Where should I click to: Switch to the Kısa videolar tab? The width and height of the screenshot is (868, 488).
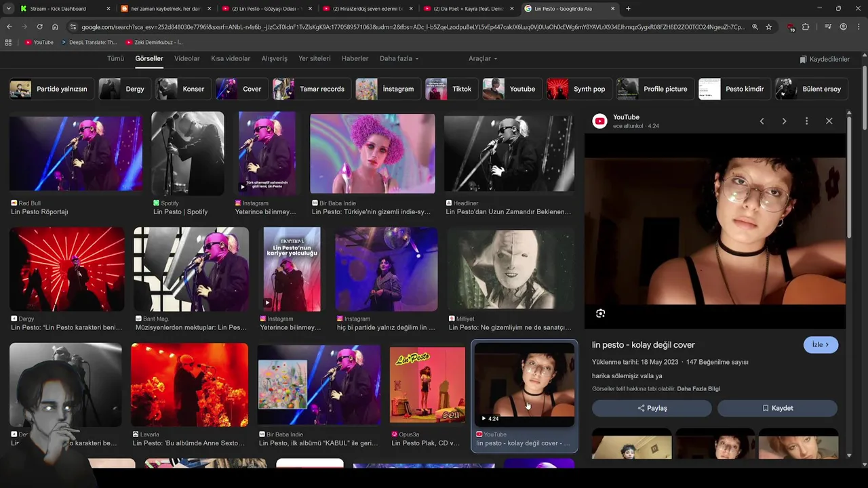[x=231, y=58]
